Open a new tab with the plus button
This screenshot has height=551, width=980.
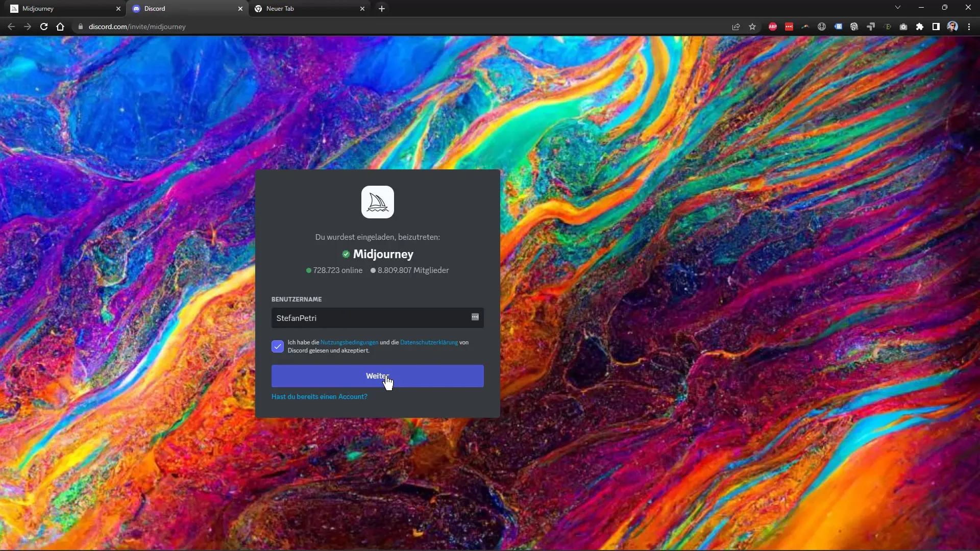point(382,9)
